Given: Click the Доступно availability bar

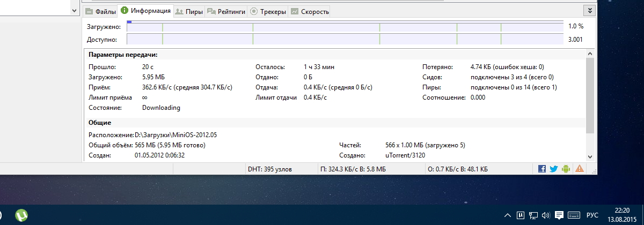Looking at the screenshot, I should 344,39.
